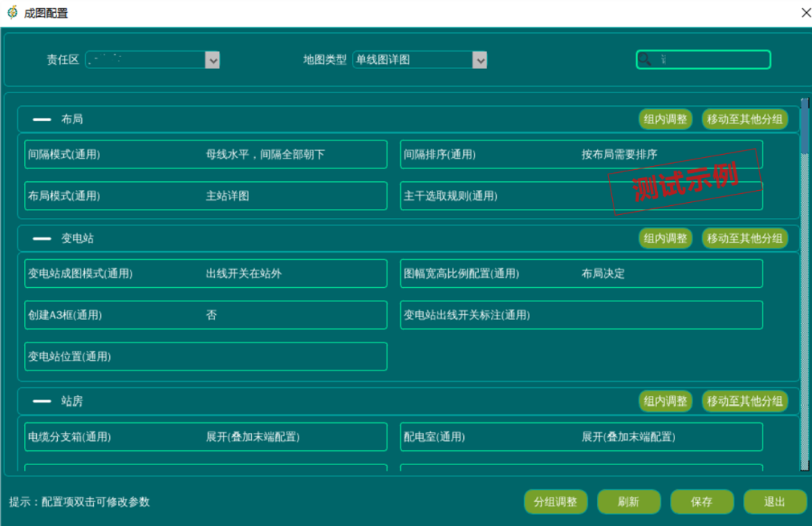Click 移动至其他分组 for the 布局 group
Image resolution: width=812 pixels, height=526 pixels.
pyautogui.click(x=745, y=119)
